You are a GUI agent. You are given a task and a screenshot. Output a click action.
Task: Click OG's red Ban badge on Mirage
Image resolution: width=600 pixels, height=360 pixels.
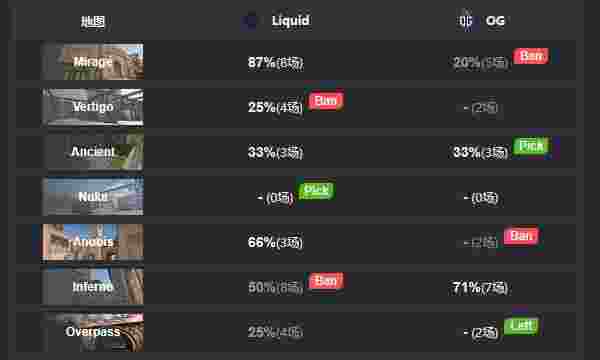[x=531, y=56]
